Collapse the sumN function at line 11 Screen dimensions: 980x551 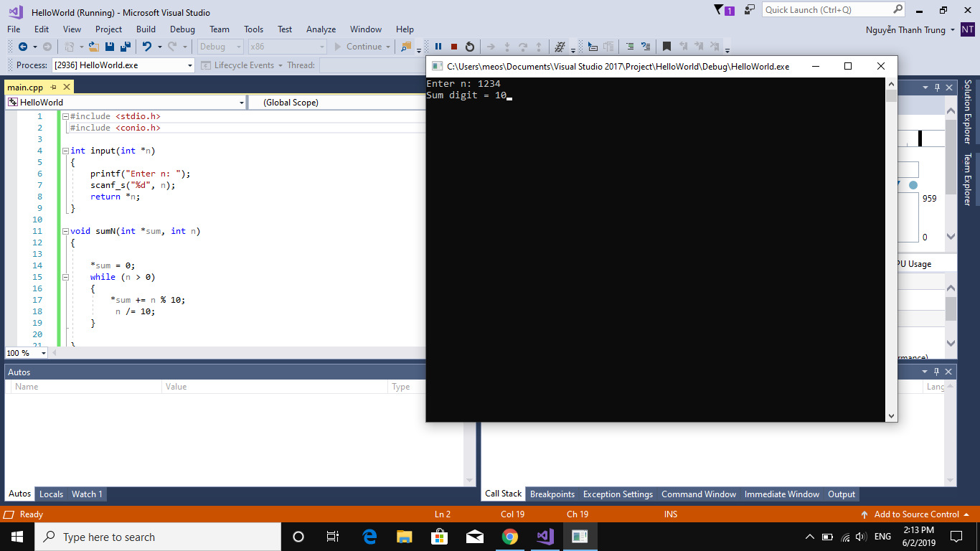65,231
